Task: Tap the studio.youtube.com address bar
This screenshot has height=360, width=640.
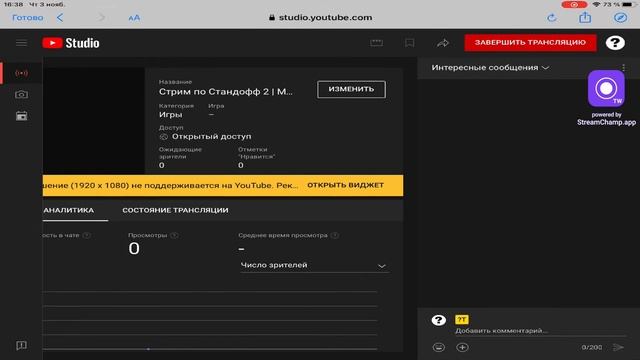Action: pyautogui.click(x=320, y=18)
